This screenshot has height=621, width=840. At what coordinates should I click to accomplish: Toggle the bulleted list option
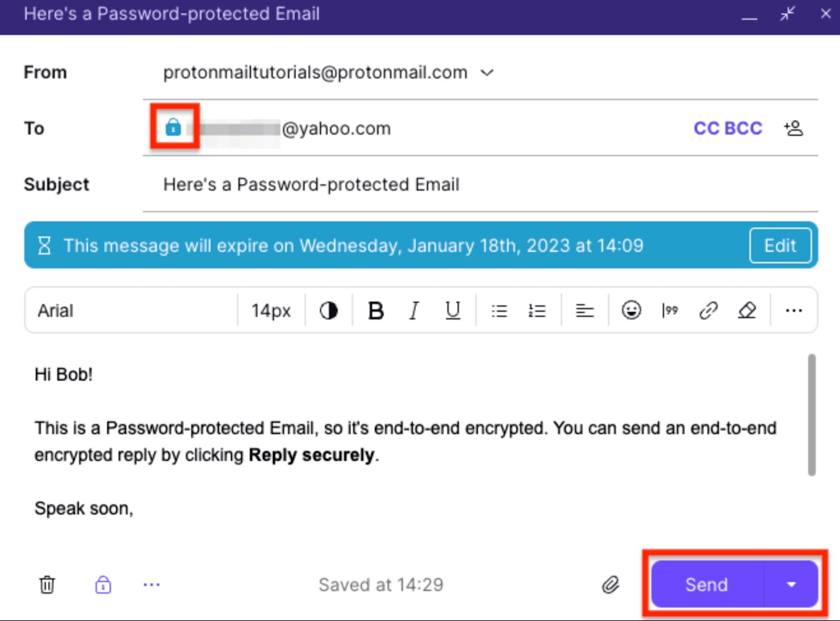click(499, 310)
